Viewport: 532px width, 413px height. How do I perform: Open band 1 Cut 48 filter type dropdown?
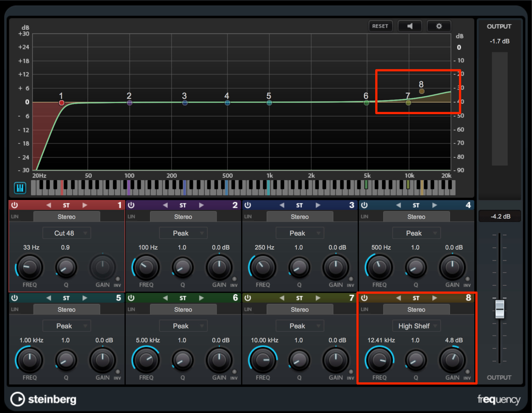click(66, 233)
